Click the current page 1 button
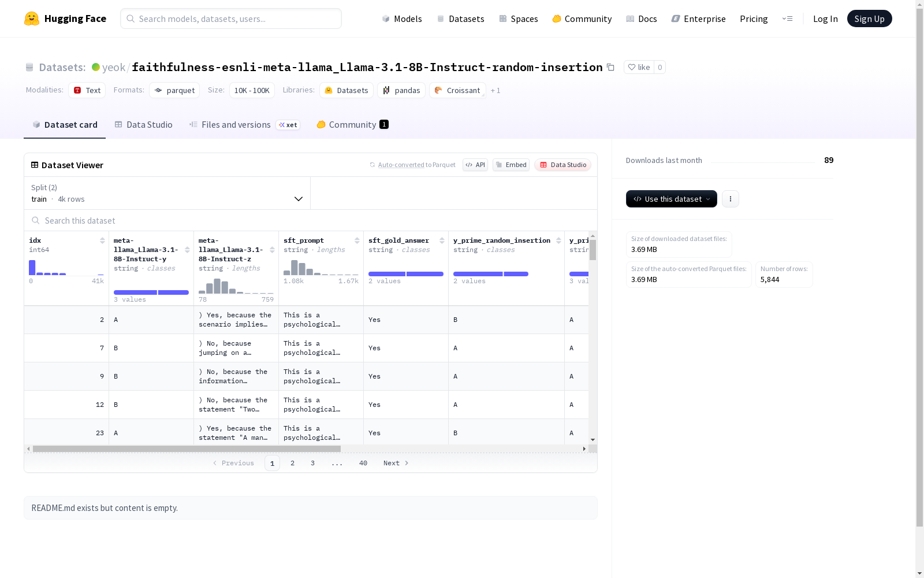924x578 pixels. coord(272,463)
